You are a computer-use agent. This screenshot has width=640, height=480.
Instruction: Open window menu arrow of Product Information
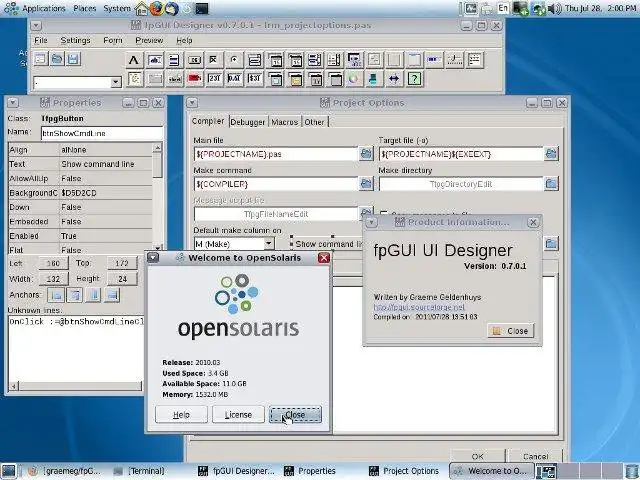pos(371,222)
